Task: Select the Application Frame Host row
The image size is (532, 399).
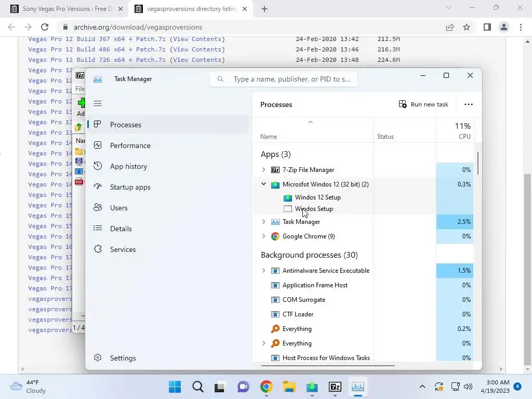Action: tap(363, 285)
